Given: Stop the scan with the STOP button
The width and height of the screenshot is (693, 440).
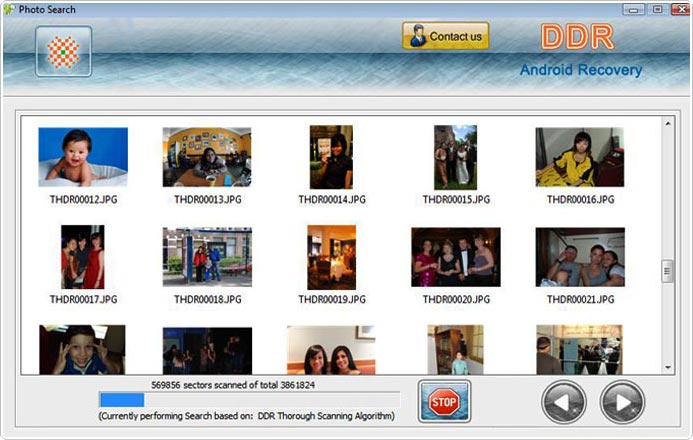Looking at the screenshot, I should tap(444, 402).
